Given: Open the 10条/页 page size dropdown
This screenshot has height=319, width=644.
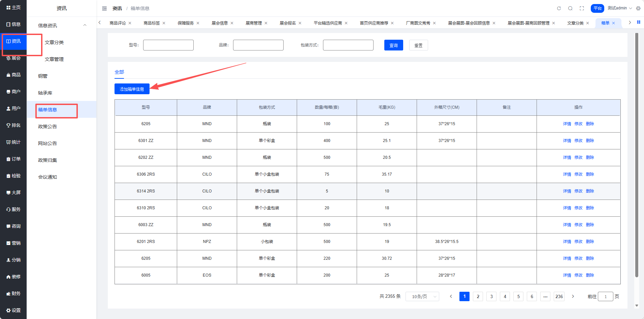Looking at the screenshot, I should [x=422, y=296].
